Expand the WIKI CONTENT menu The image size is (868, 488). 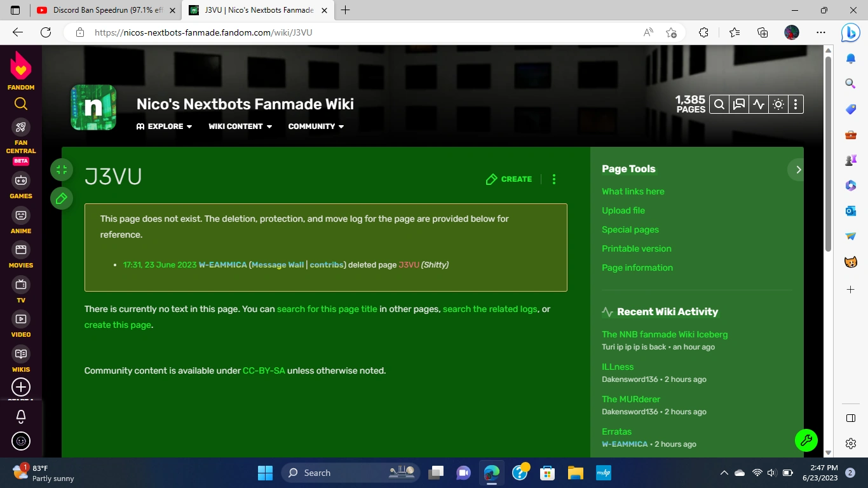[240, 126]
